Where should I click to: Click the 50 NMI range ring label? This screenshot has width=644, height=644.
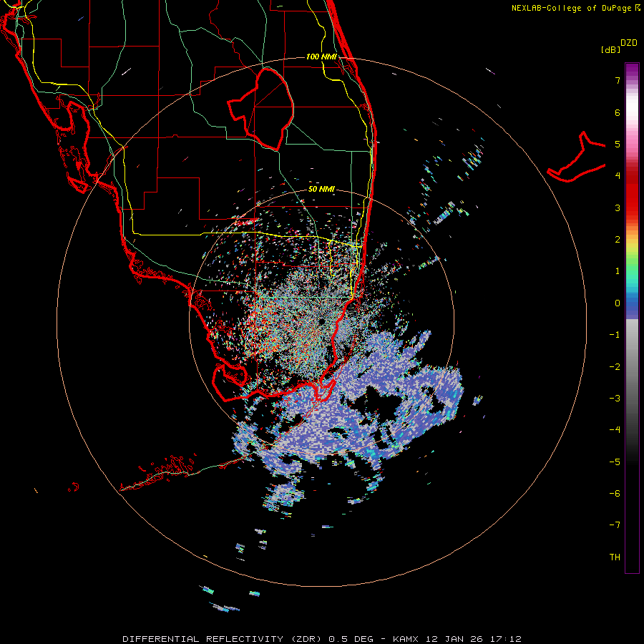click(x=321, y=189)
